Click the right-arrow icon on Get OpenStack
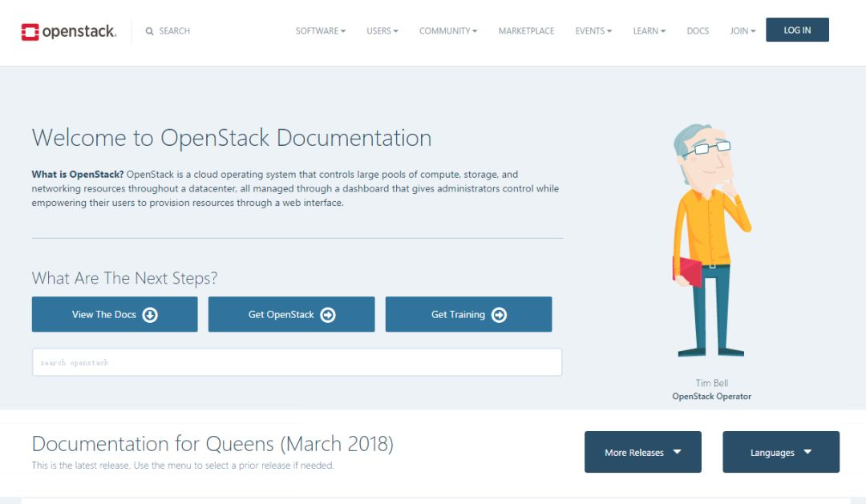The width and height of the screenshot is (866, 504). 327,315
